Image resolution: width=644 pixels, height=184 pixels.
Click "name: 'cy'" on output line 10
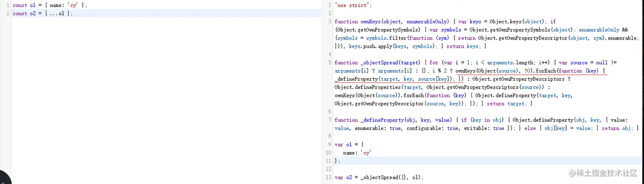coord(357,153)
